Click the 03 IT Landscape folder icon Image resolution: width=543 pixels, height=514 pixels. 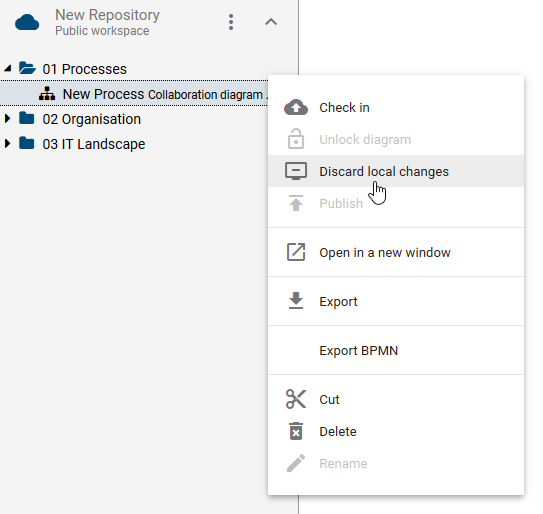pos(27,143)
